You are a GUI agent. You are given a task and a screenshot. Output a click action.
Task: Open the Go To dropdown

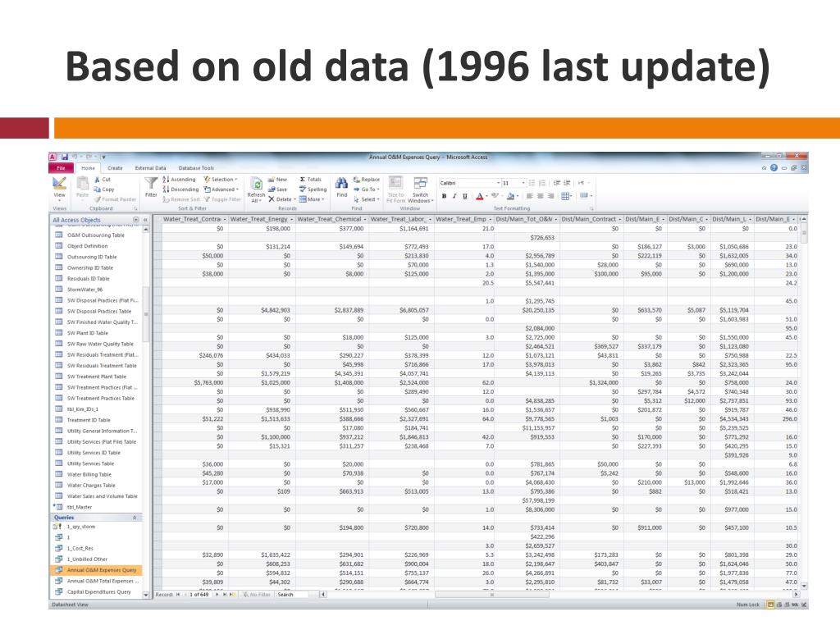click(x=367, y=189)
